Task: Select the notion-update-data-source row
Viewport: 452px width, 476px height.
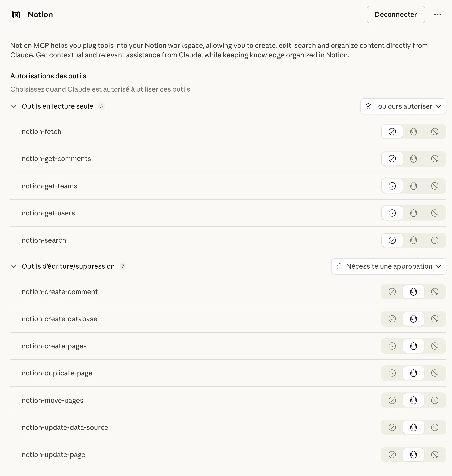Action: [65, 427]
